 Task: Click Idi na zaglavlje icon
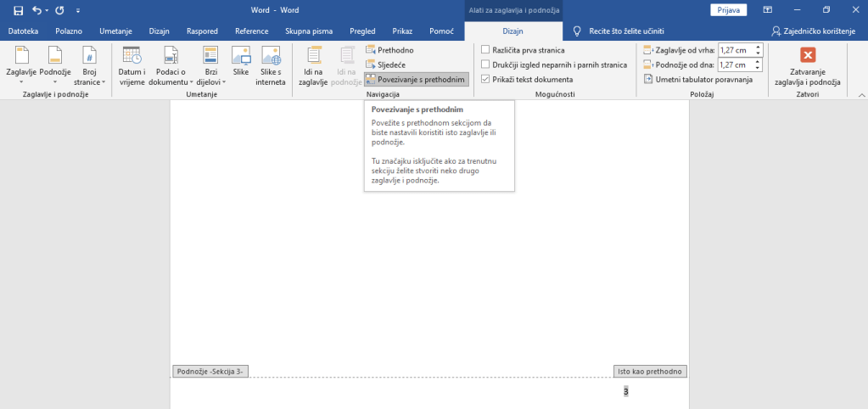(x=313, y=64)
